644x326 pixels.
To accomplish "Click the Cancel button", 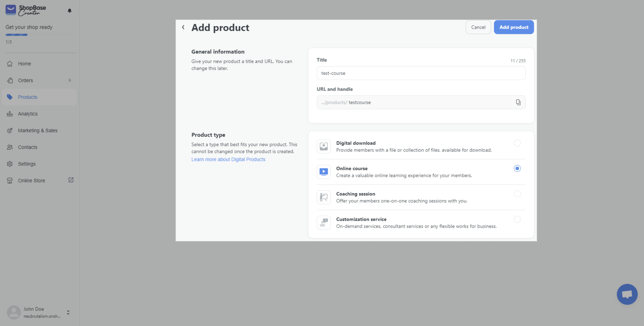I will pyautogui.click(x=478, y=27).
